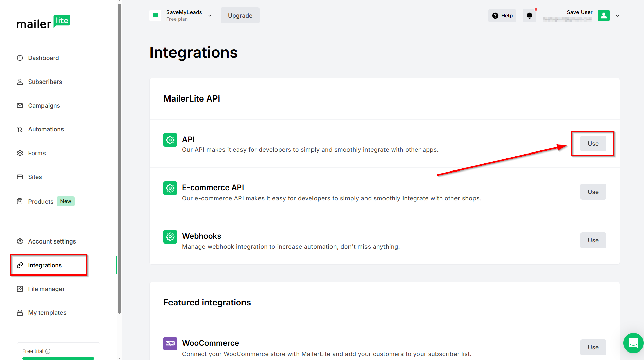Click the green user avatar icon

click(x=604, y=16)
